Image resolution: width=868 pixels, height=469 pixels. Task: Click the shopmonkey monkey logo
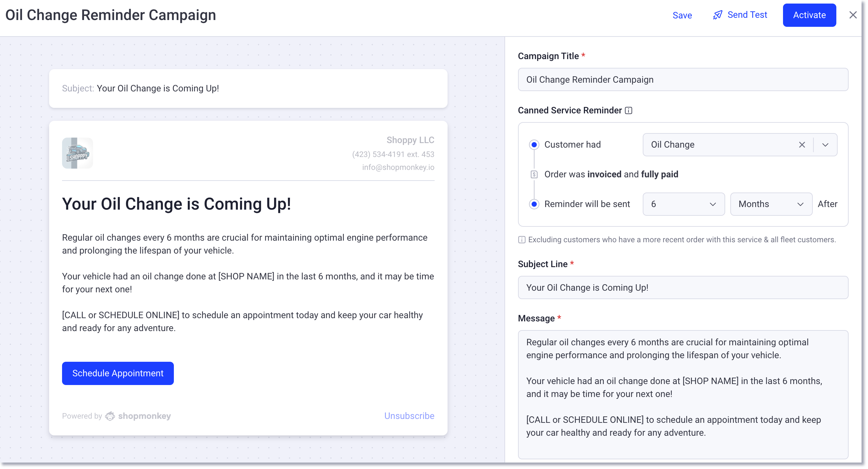point(110,416)
